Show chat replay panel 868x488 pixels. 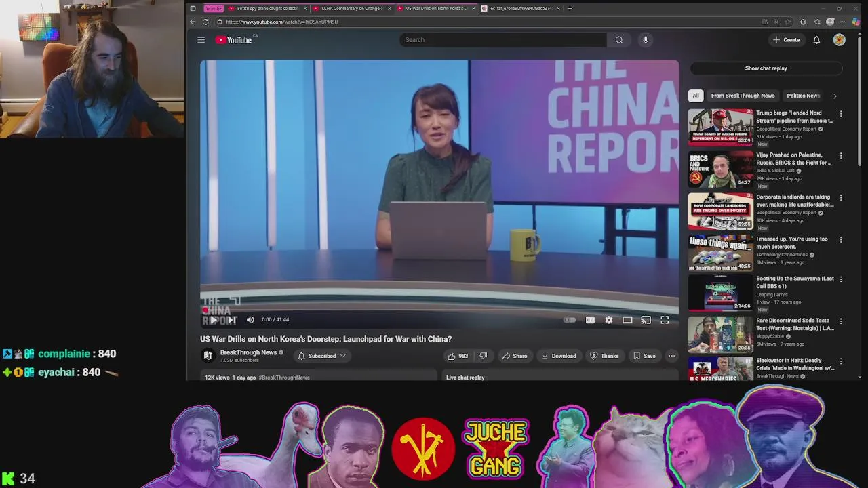click(x=766, y=68)
